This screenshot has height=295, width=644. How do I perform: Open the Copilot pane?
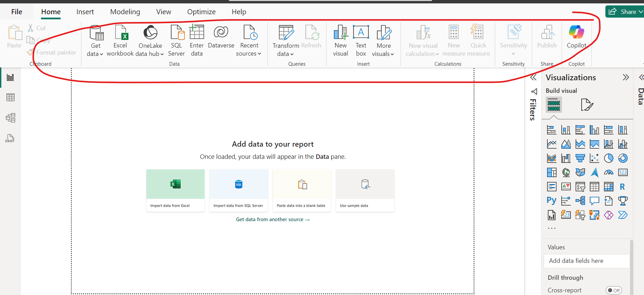pyautogui.click(x=576, y=37)
